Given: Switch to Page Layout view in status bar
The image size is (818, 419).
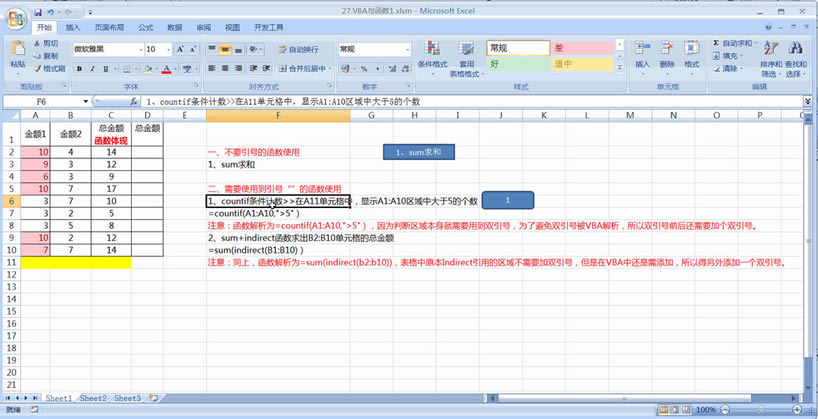Looking at the screenshot, I should coord(673,410).
